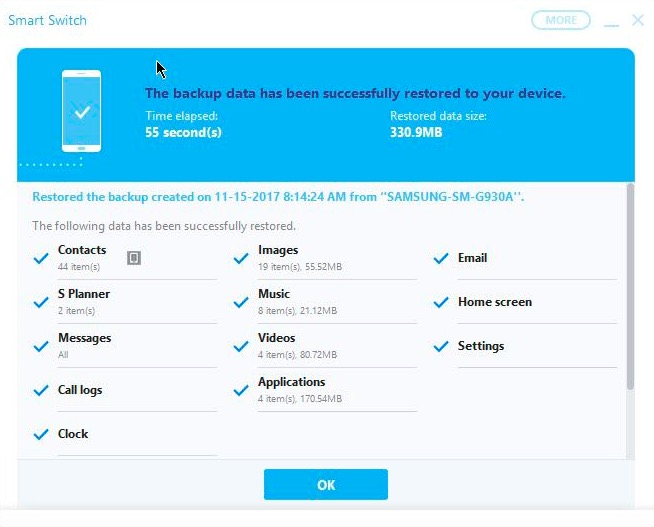
Task: Click the S Planner label
Action: click(84, 294)
